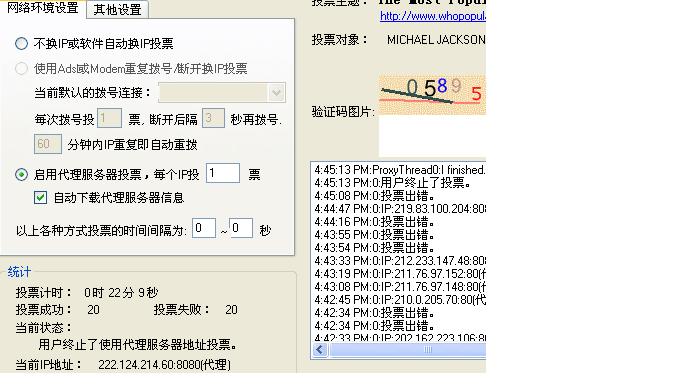Click the 每个IP投 votes input field
Viewport: 683px width, 384px height.
pyautogui.click(x=223, y=173)
